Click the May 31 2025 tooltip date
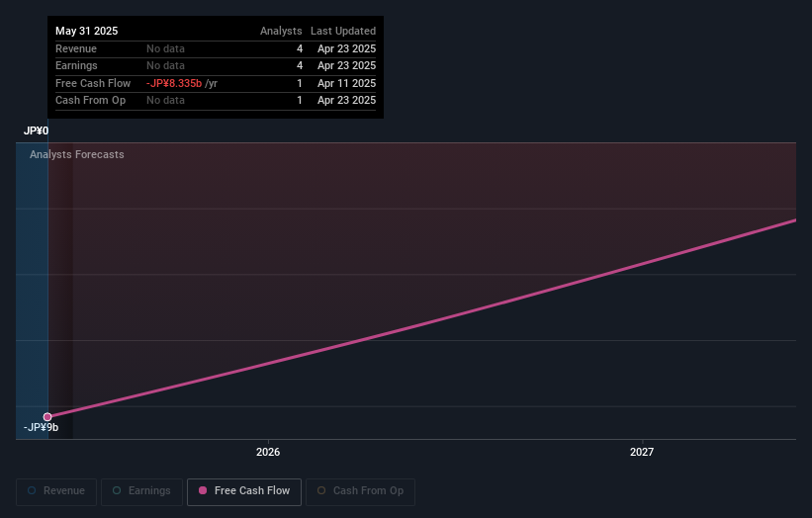812x518 pixels. [x=86, y=31]
